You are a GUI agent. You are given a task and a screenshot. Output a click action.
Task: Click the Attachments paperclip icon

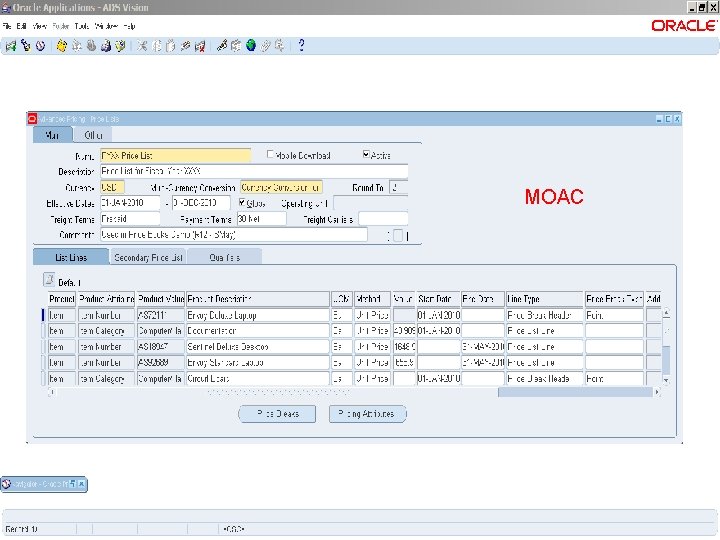(265, 46)
